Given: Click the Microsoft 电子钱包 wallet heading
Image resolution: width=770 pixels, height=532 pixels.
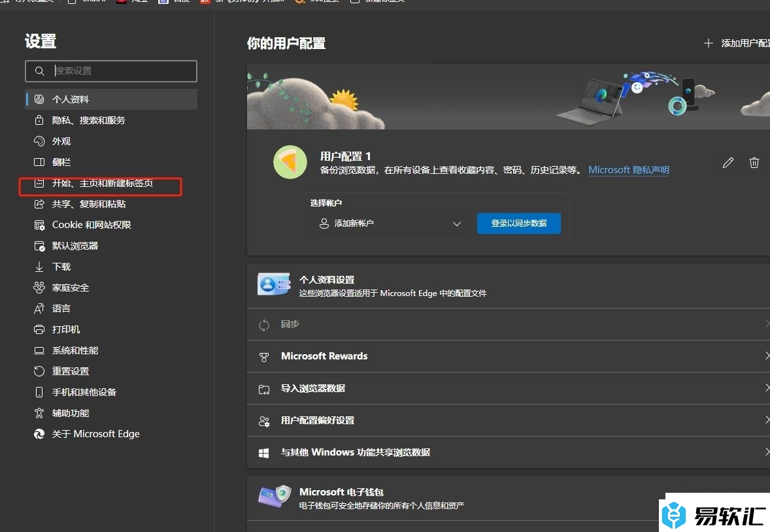Looking at the screenshot, I should click(341, 491).
